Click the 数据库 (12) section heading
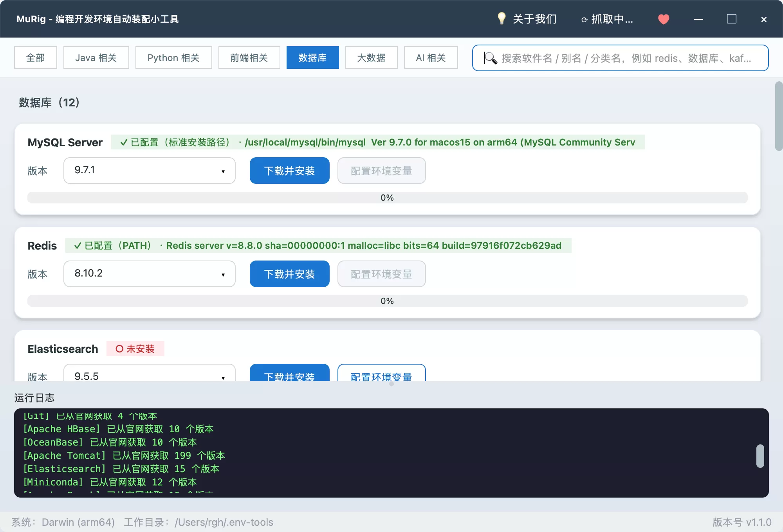The width and height of the screenshot is (783, 532). coord(49,102)
